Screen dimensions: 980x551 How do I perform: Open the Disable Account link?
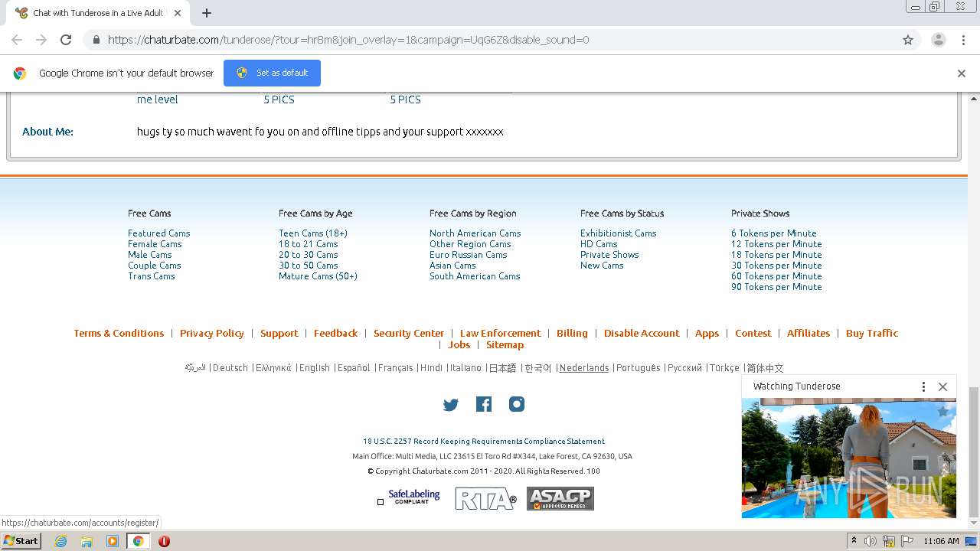642,334
